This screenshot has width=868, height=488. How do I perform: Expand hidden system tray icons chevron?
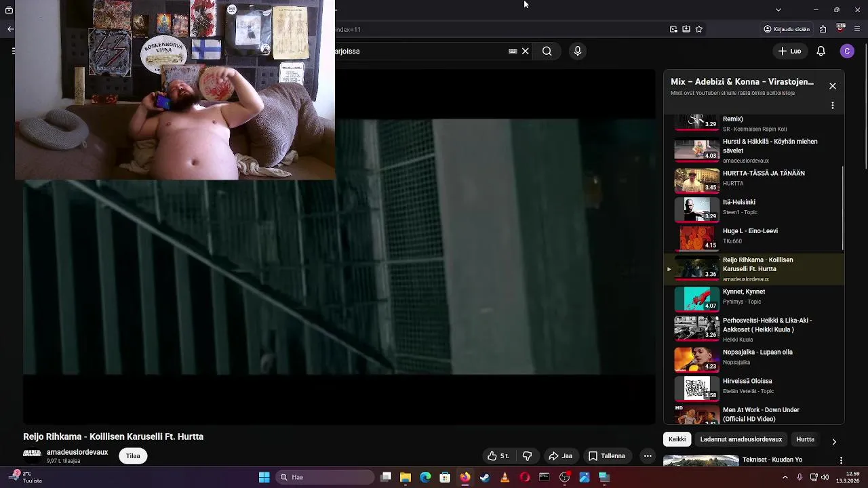786,477
